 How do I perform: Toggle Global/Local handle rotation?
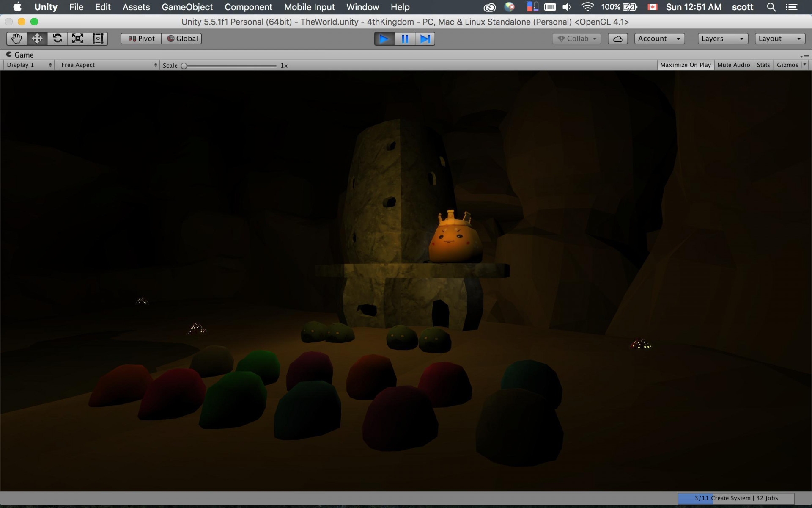pos(182,39)
